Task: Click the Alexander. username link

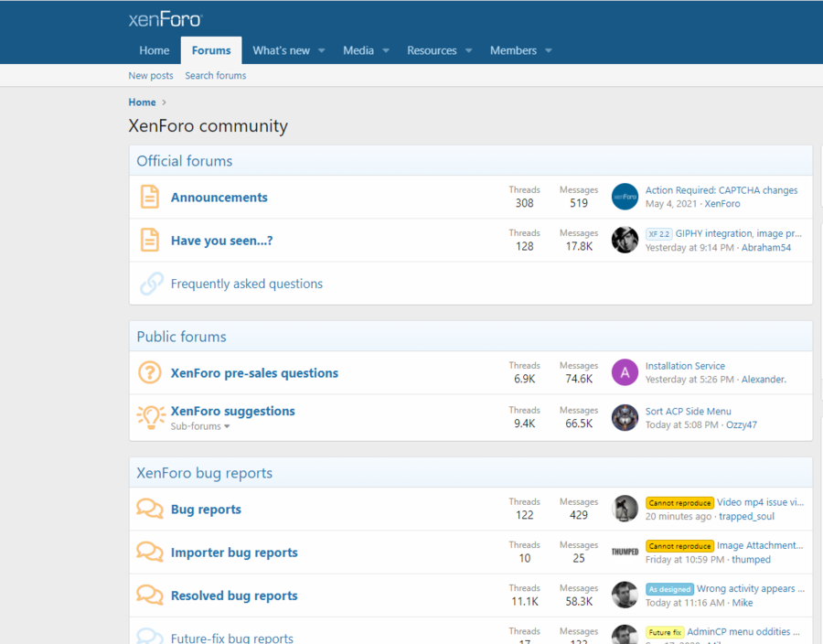Action: (x=764, y=379)
